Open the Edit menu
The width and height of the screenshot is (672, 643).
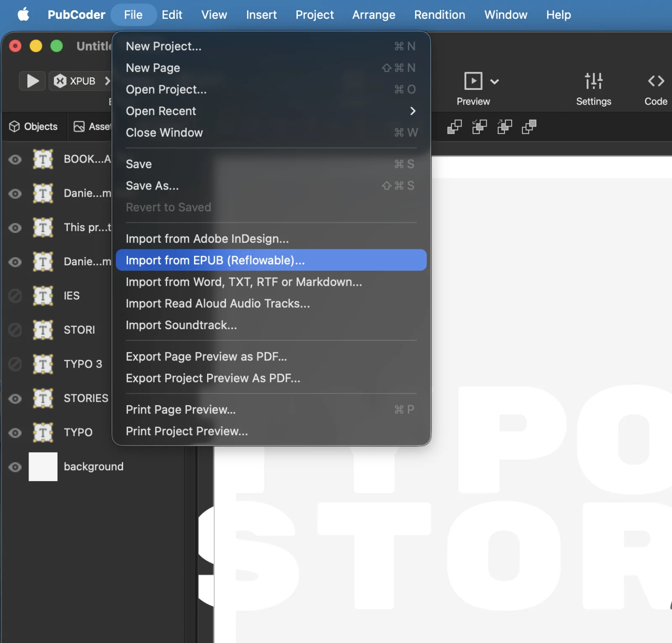point(172,15)
